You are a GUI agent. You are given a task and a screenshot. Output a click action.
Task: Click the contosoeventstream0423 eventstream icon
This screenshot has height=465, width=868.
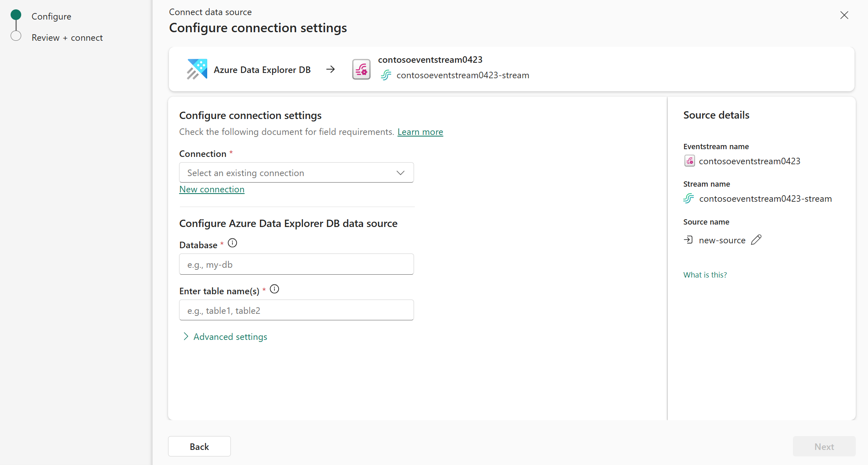tap(361, 69)
